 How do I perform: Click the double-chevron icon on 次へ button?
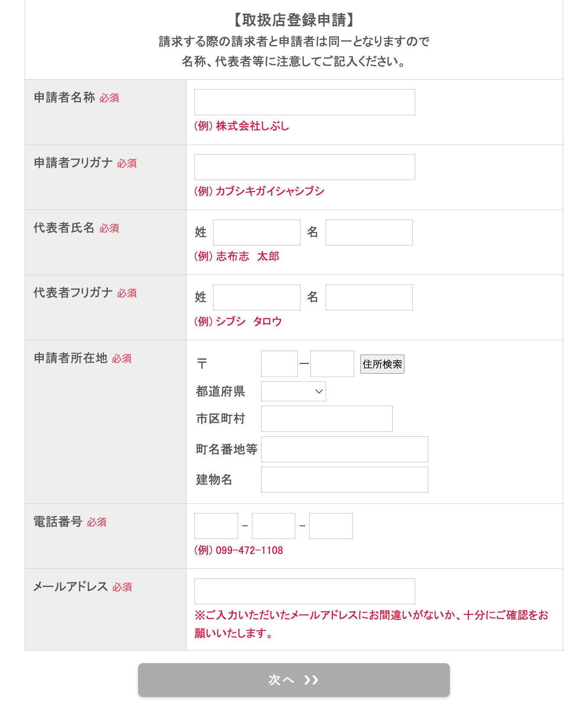pos(311,680)
